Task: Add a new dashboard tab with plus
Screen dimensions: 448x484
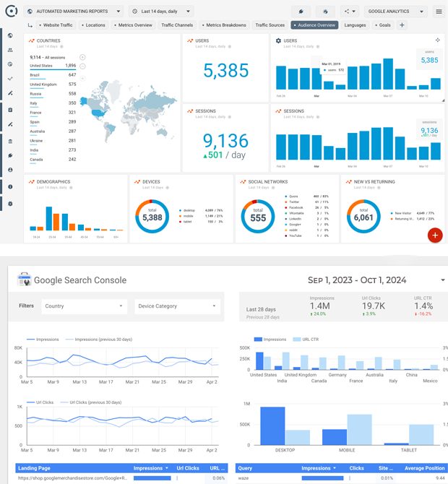Action: [x=402, y=25]
